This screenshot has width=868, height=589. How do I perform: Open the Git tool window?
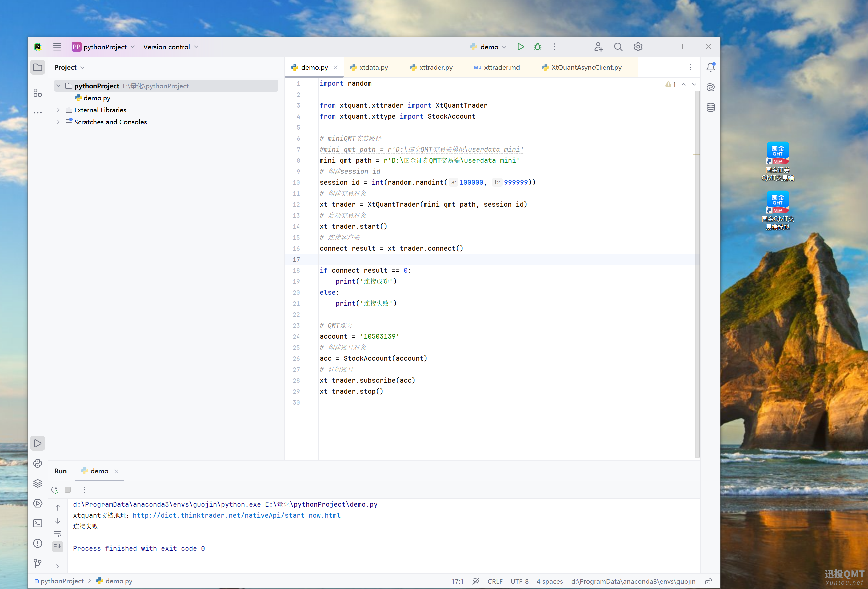[38, 563]
